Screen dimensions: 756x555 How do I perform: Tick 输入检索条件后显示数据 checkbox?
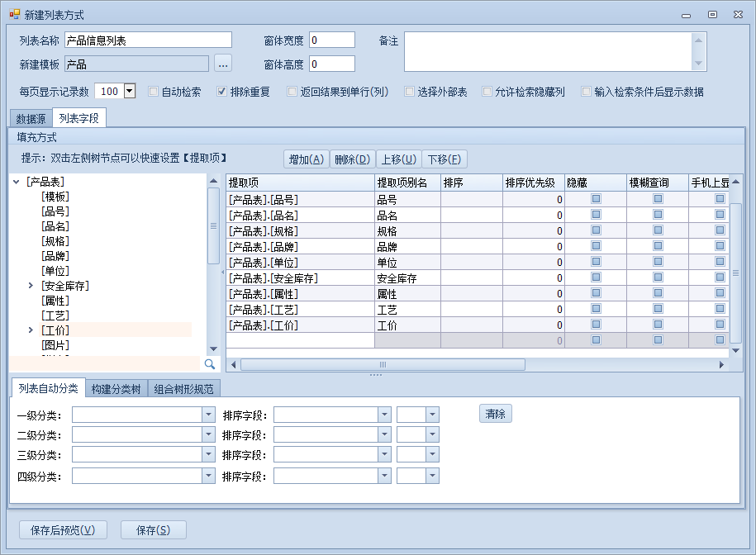pyautogui.click(x=586, y=92)
